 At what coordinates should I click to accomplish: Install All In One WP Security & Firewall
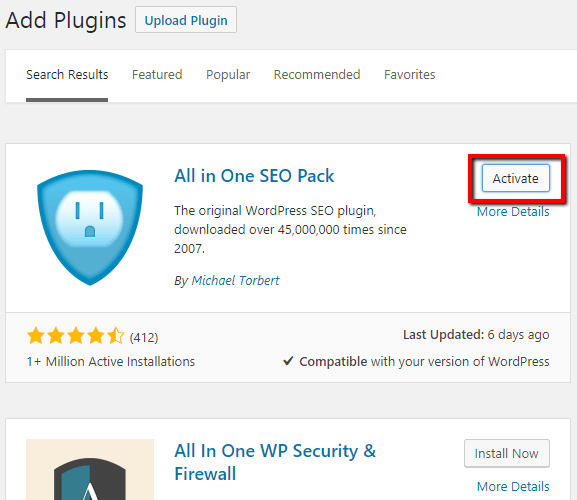[x=507, y=454]
